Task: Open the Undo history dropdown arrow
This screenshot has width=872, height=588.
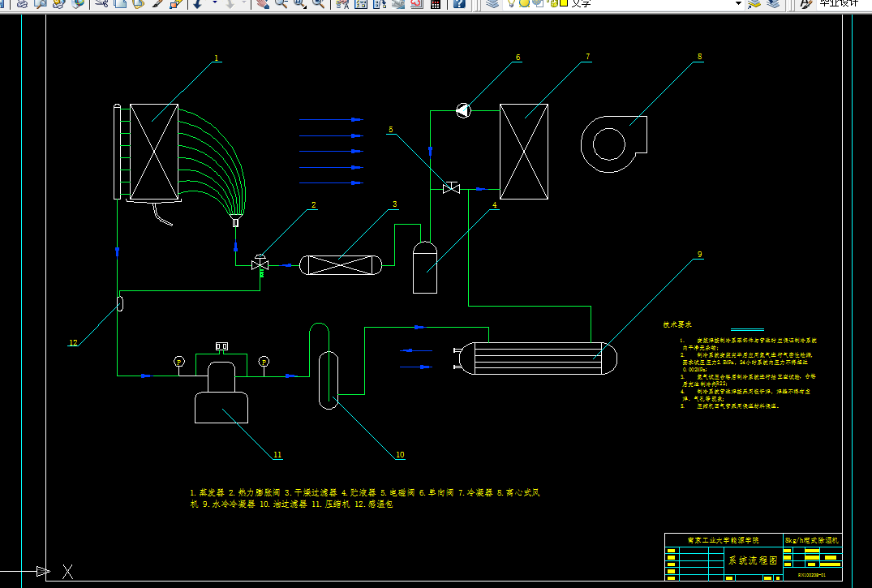Action: click(x=215, y=2)
